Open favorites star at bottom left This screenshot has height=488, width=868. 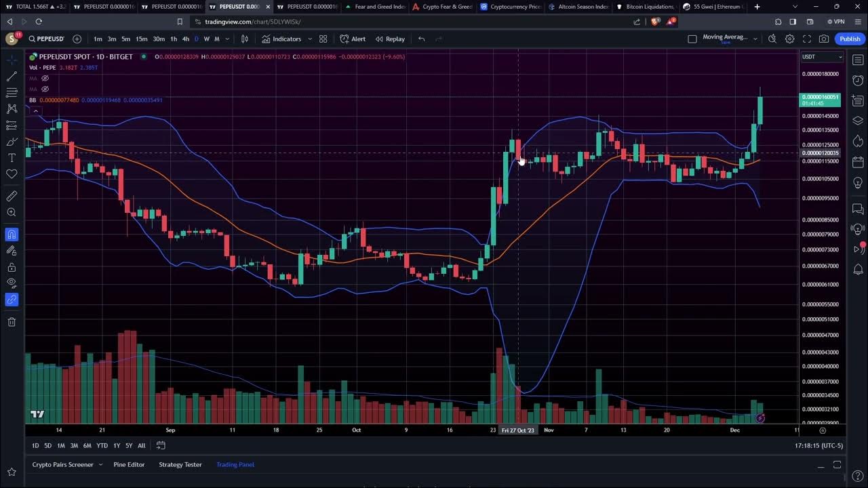pyautogui.click(x=12, y=472)
